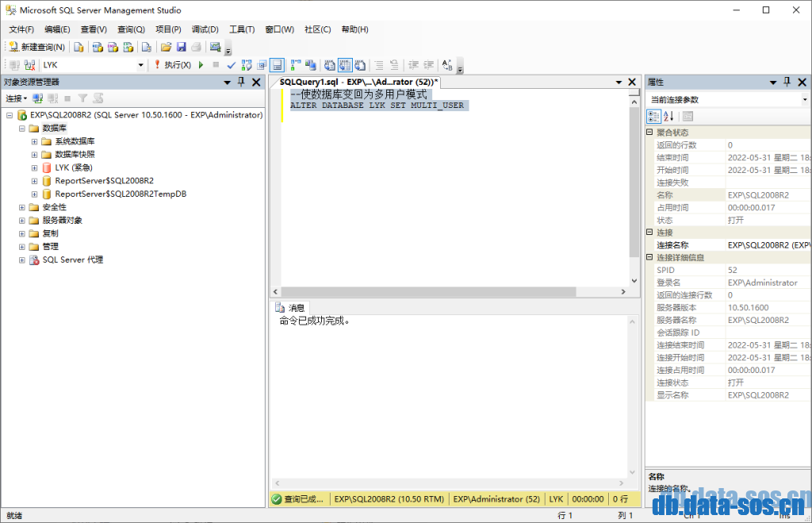
Task: Expand the ReportServer$SQL2008R2TempDB node
Action: point(34,194)
